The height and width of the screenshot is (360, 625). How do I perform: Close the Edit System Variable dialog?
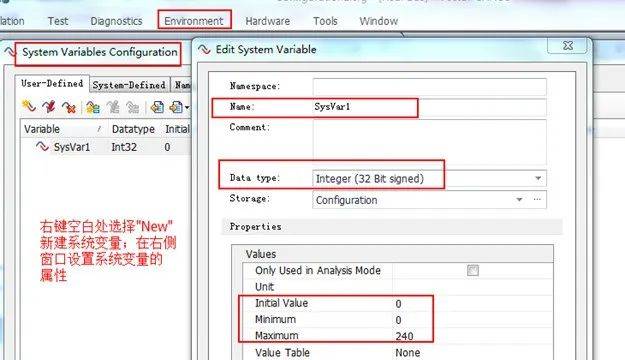[568, 45]
